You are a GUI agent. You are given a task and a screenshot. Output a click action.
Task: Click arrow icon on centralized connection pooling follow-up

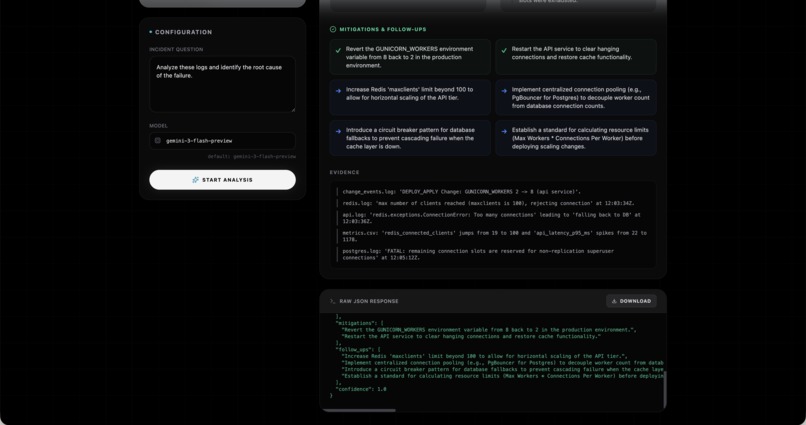(504, 91)
